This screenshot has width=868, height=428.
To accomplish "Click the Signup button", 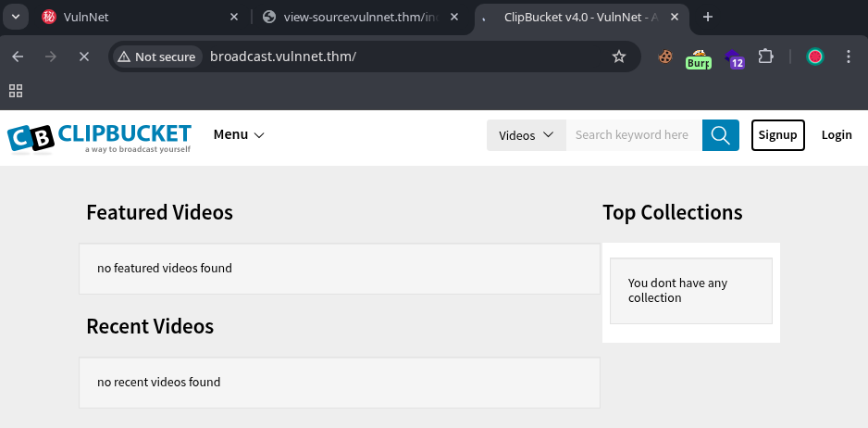I will pyautogui.click(x=777, y=135).
